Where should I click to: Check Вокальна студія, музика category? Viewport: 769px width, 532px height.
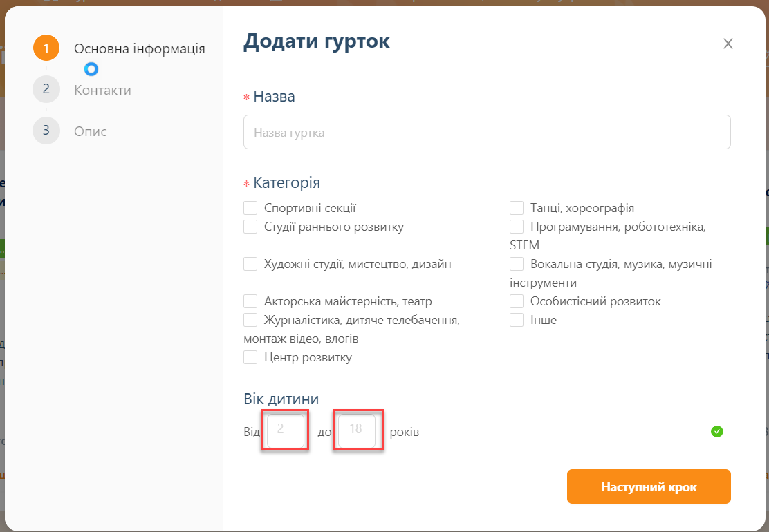coord(517,264)
